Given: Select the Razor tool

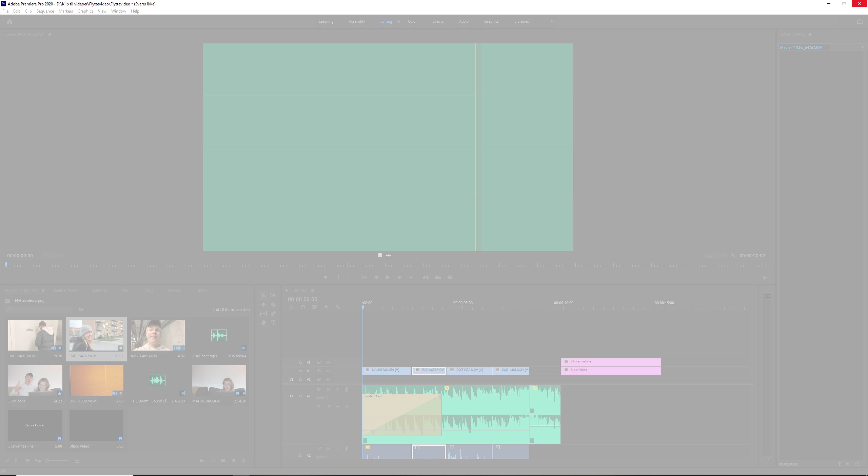Looking at the screenshot, I should point(273,304).
